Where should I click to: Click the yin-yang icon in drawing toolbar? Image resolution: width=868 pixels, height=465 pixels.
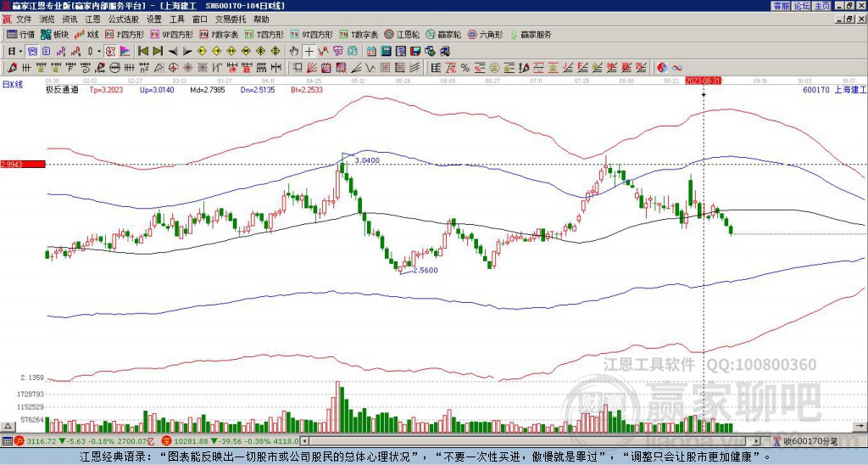662,68
